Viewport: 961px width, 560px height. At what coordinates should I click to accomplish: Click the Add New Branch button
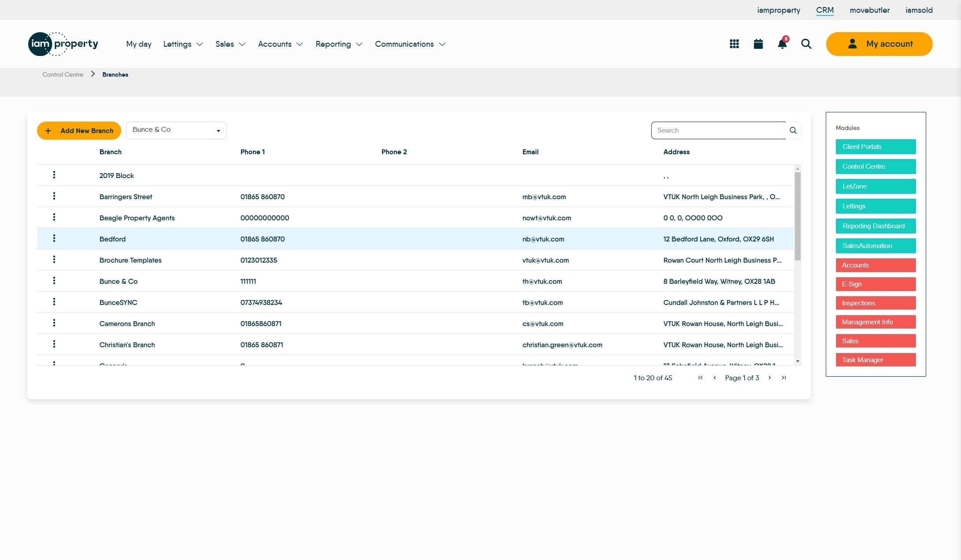tap(79, 130)
